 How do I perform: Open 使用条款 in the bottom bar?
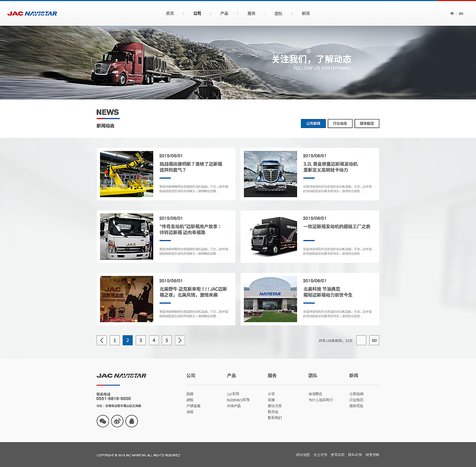point(338,455)
